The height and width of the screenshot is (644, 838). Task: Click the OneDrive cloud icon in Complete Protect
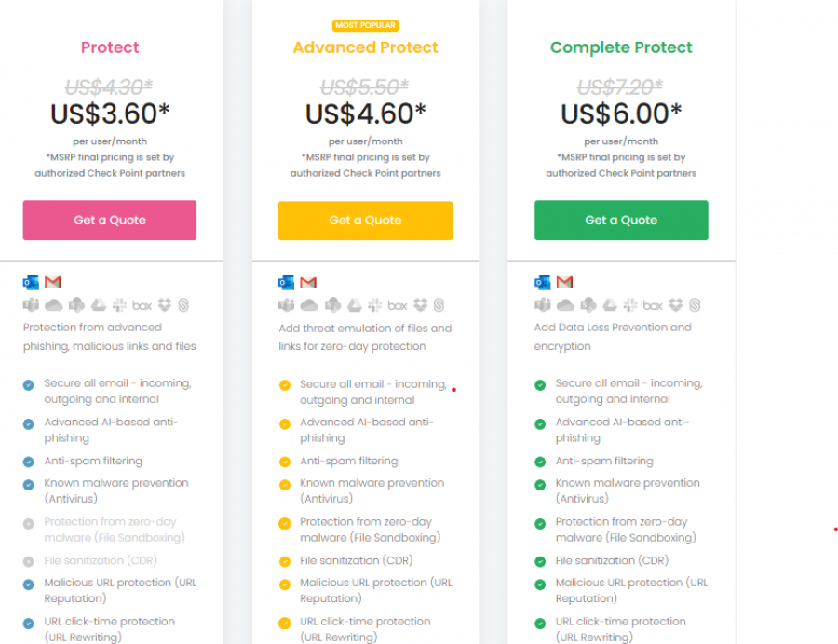pos(564,305)
